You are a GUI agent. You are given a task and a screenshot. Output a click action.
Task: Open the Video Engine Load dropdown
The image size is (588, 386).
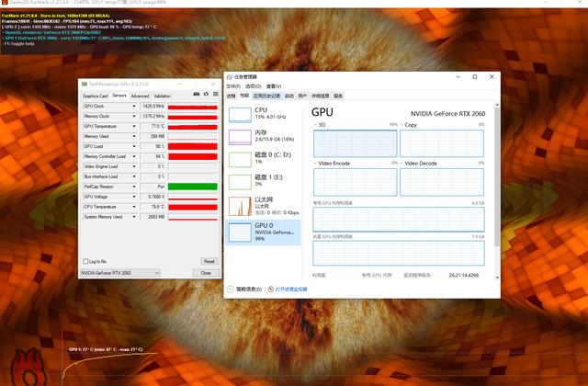click(x=134, y=166)
